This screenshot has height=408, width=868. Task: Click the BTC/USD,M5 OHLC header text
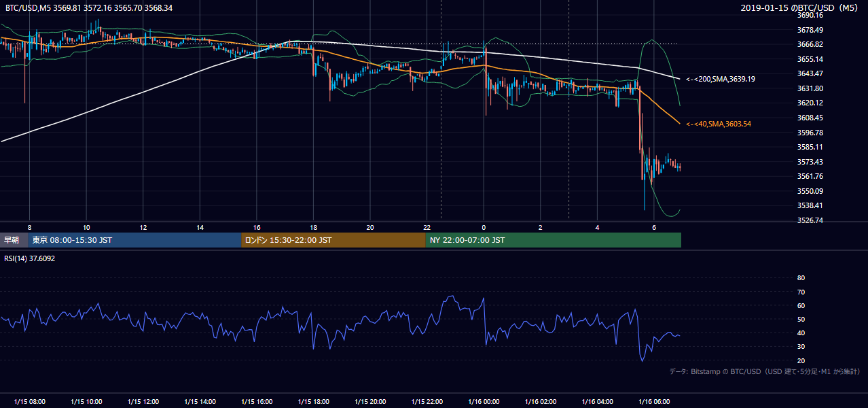tap(89, 8)
